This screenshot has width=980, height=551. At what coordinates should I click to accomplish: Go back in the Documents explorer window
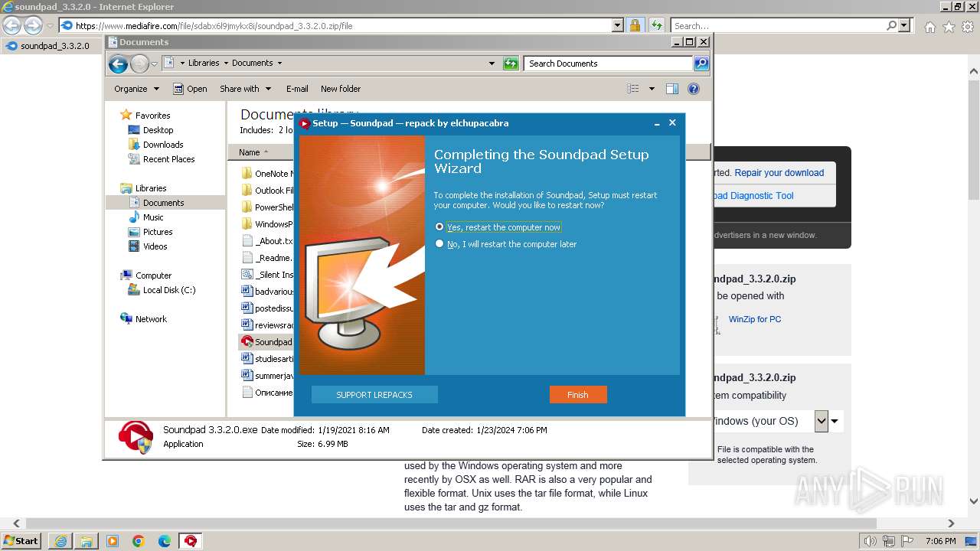coord(118,64)
